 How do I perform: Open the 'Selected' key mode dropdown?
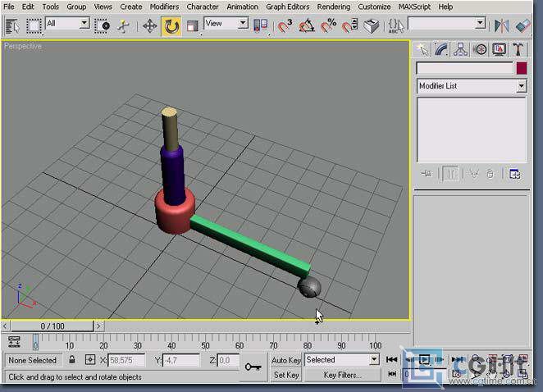coord(374,360)
